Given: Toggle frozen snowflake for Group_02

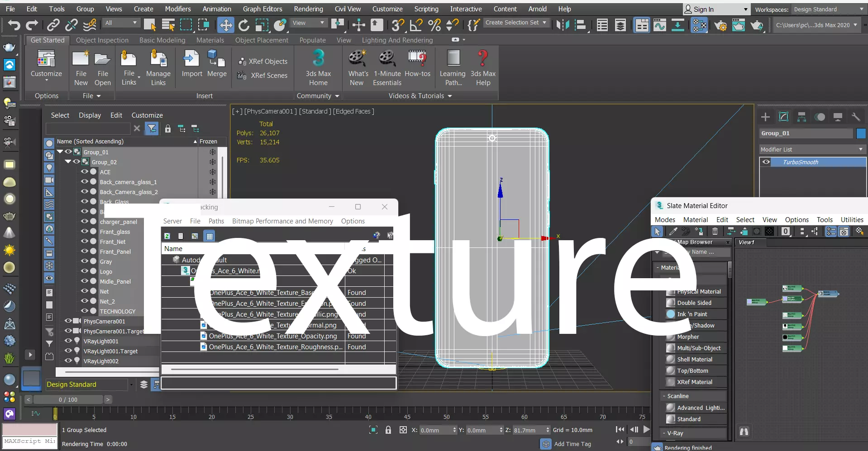Looking at the screenshot, I should [x=212, y=162].
